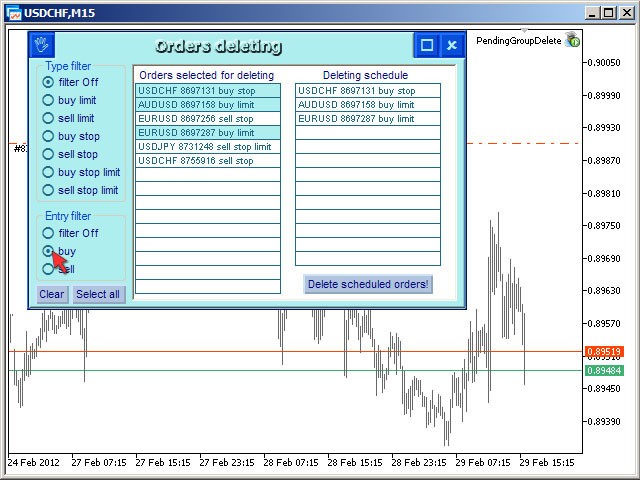Select order 'AUDUSD 8697158 buy limit' in selection list
This screenshot has width=640, height=480.
point(208,104)
